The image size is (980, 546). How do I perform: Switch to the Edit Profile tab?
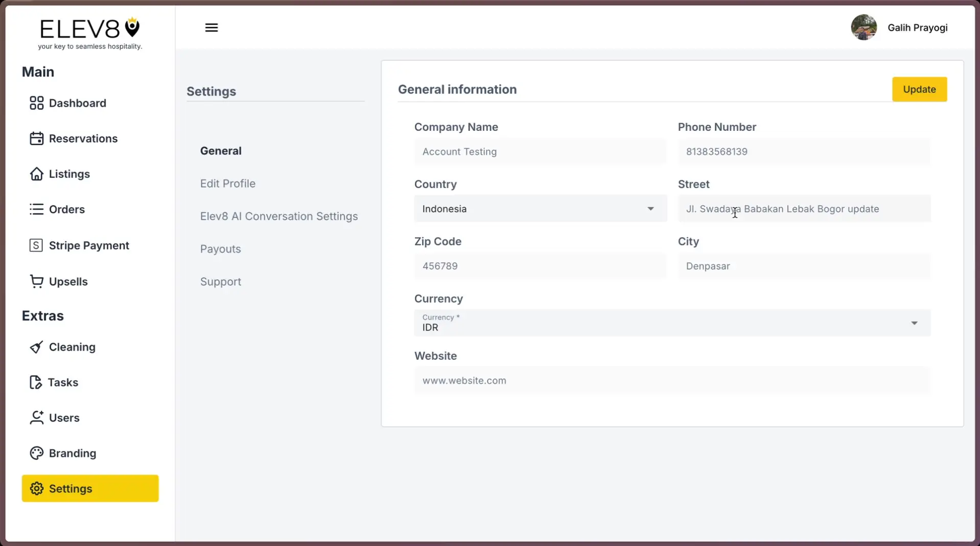(x=227, y=183)
